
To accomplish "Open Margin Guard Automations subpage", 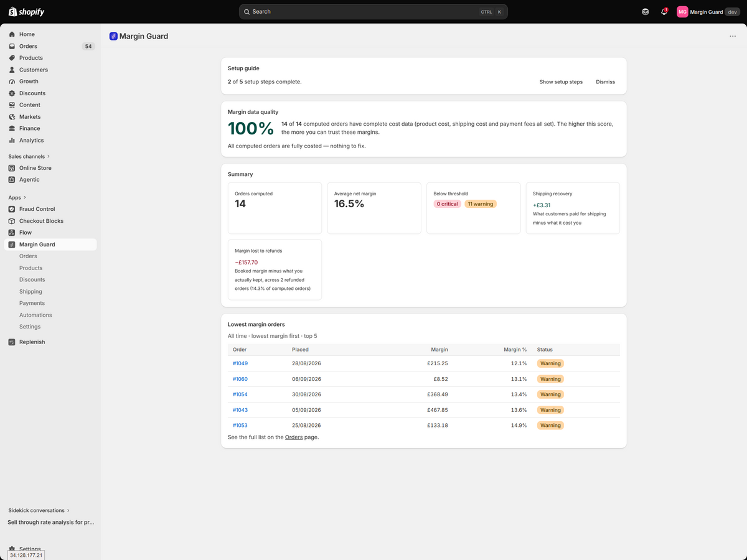I will pos(35,315).
